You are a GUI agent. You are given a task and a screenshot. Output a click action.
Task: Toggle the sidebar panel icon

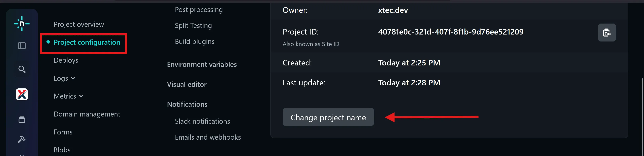click(x=22, y=46)
